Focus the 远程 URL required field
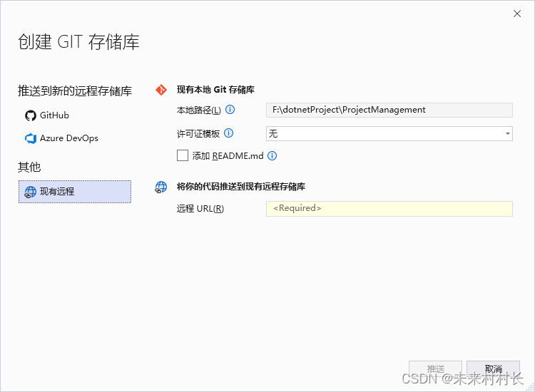 point(389,209)
